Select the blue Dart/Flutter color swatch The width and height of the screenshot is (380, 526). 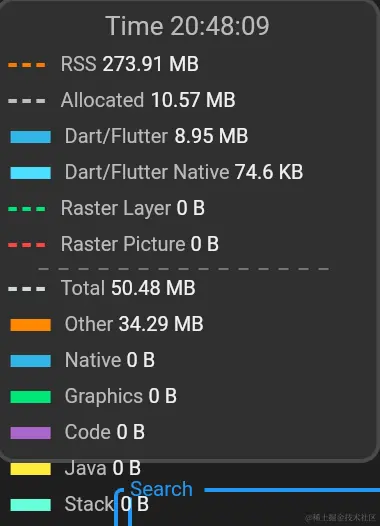[x=31, y=137]
